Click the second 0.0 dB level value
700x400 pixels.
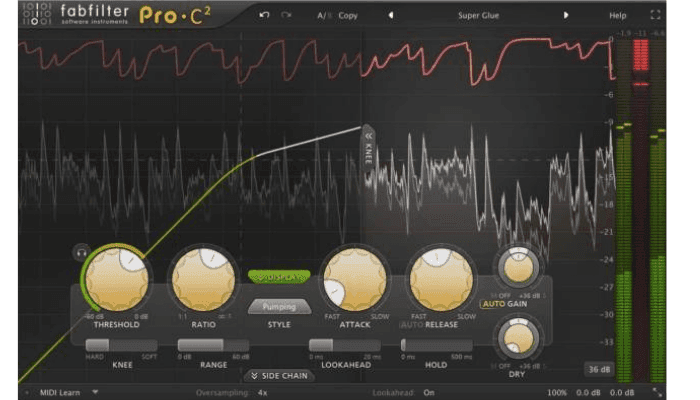coord(622,393)
